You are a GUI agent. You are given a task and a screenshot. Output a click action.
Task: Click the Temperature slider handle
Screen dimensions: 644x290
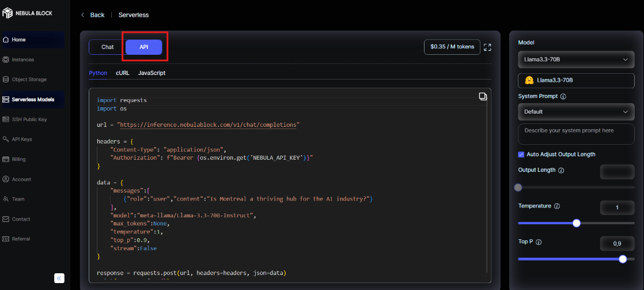tap(576, 223)
